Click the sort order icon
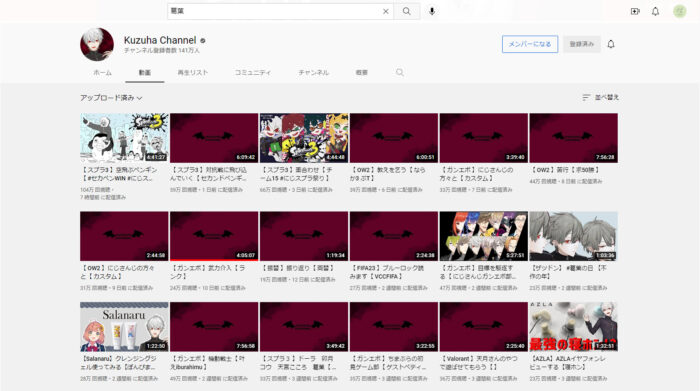 tap(586, 97)
